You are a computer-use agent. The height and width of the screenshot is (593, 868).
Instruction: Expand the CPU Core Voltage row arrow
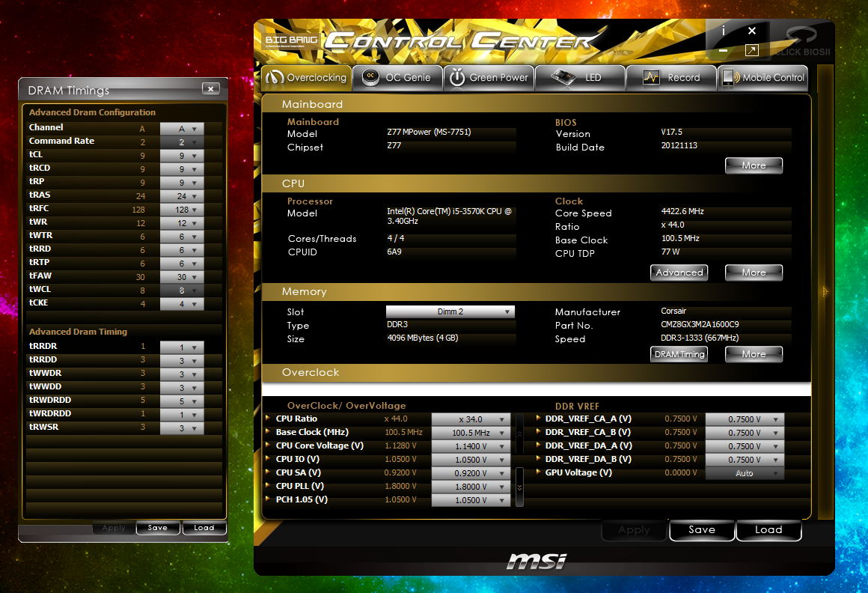(x=268, y=445)
